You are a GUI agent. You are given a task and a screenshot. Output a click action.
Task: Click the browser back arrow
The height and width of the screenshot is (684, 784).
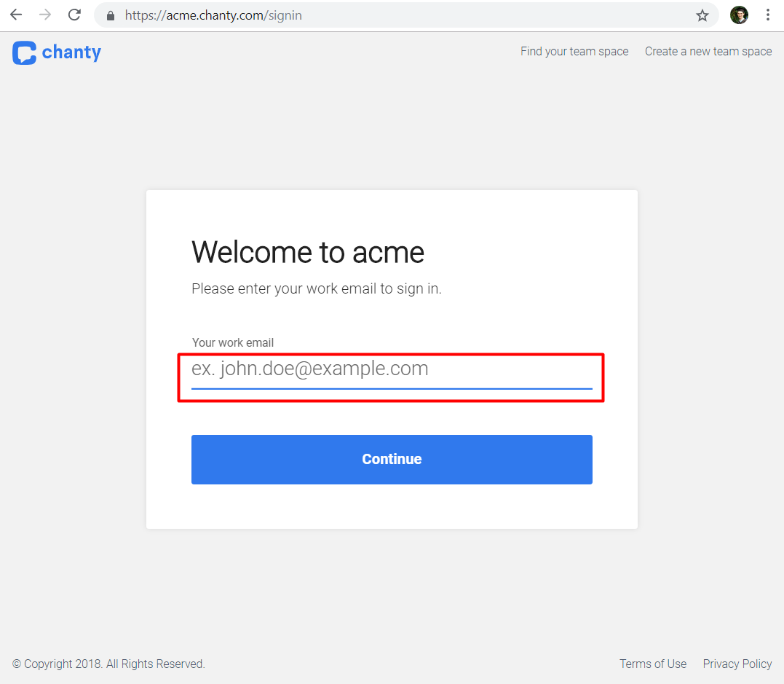point(16,15)
